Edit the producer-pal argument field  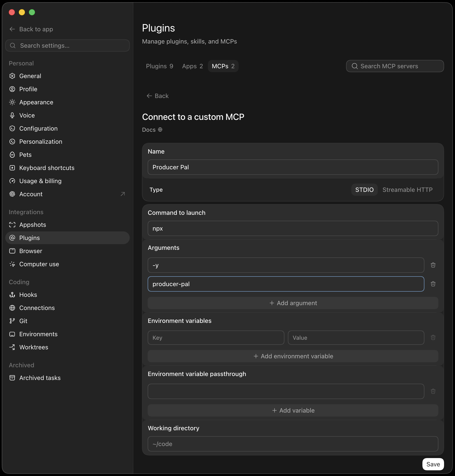[286, 284]
